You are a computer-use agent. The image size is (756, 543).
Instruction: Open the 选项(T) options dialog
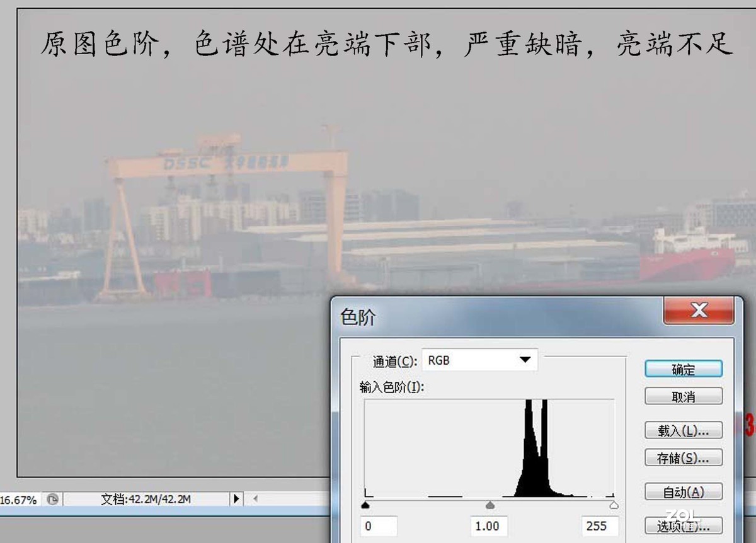tap(683, 525)
